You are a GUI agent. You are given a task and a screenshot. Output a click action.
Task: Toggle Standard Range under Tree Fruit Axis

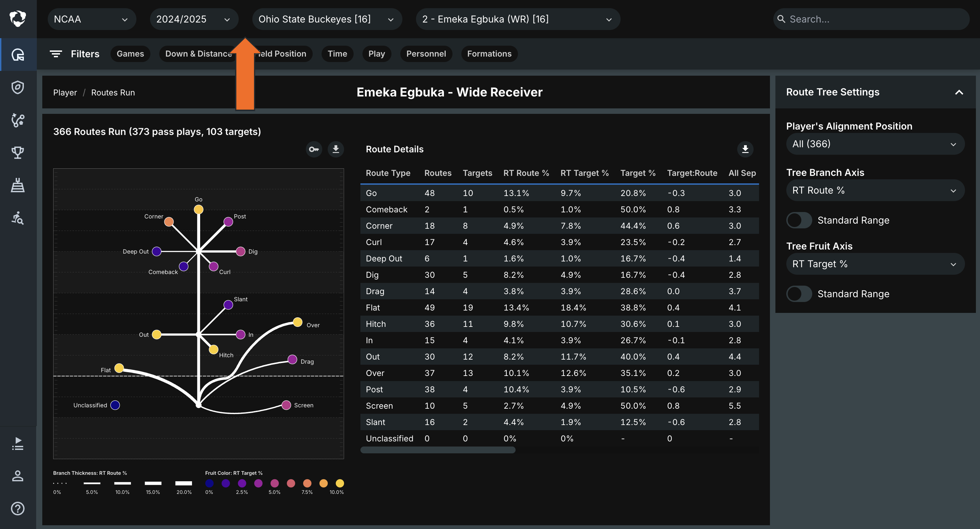pyautogui.click(x=799, y=294)
